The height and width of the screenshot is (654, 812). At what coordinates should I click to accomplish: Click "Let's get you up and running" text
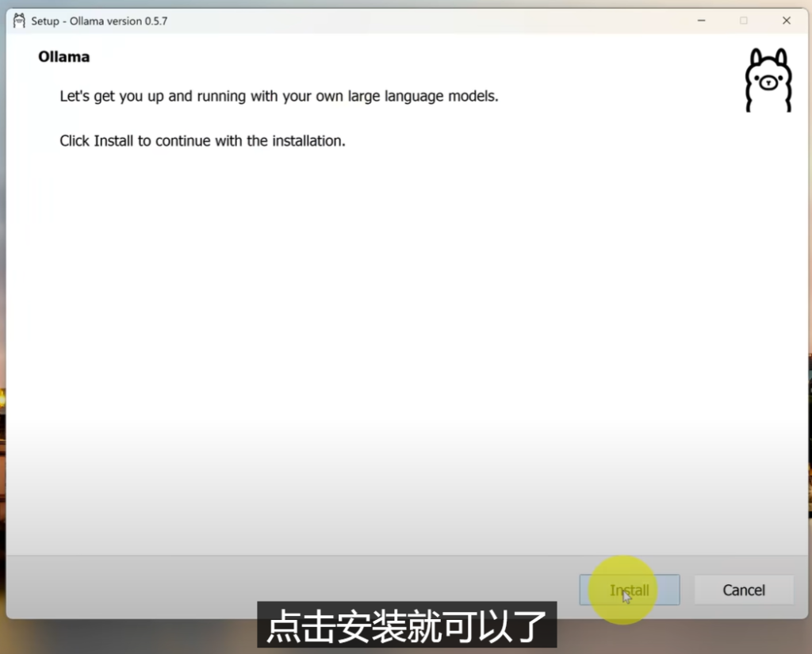point(279,96)
